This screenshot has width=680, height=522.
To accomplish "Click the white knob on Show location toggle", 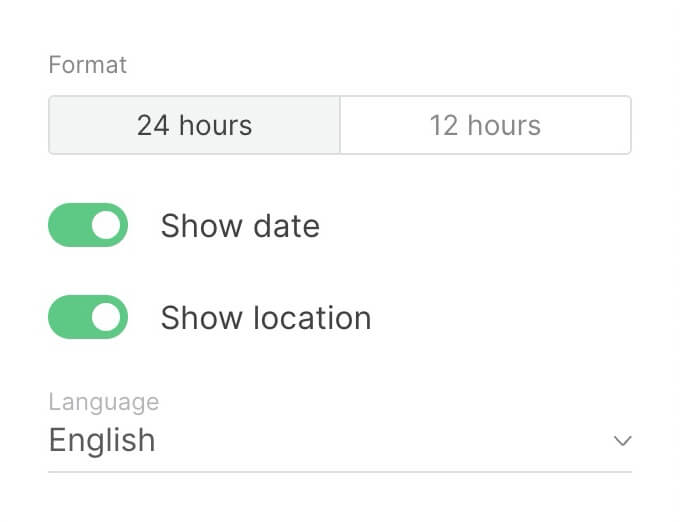I will tap(107, 317).
